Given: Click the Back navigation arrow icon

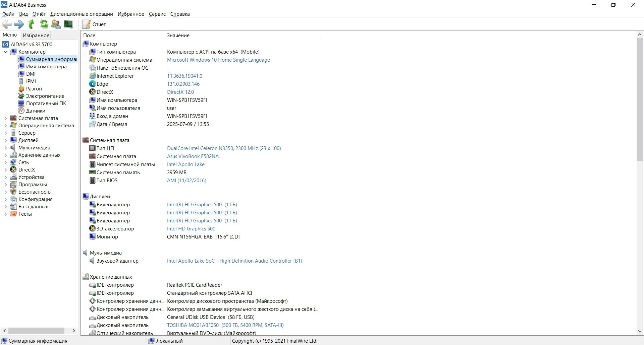Looking at the screenshot, I should (7, 24).
